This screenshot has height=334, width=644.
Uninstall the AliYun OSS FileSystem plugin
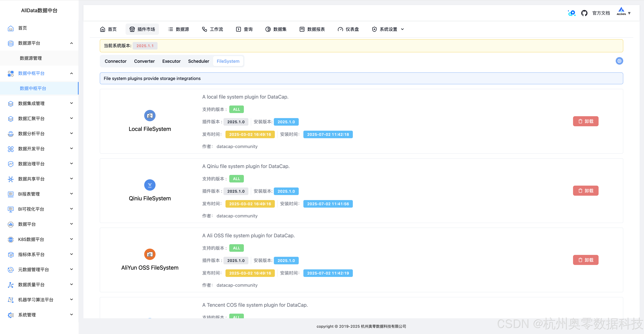[586, 260]
